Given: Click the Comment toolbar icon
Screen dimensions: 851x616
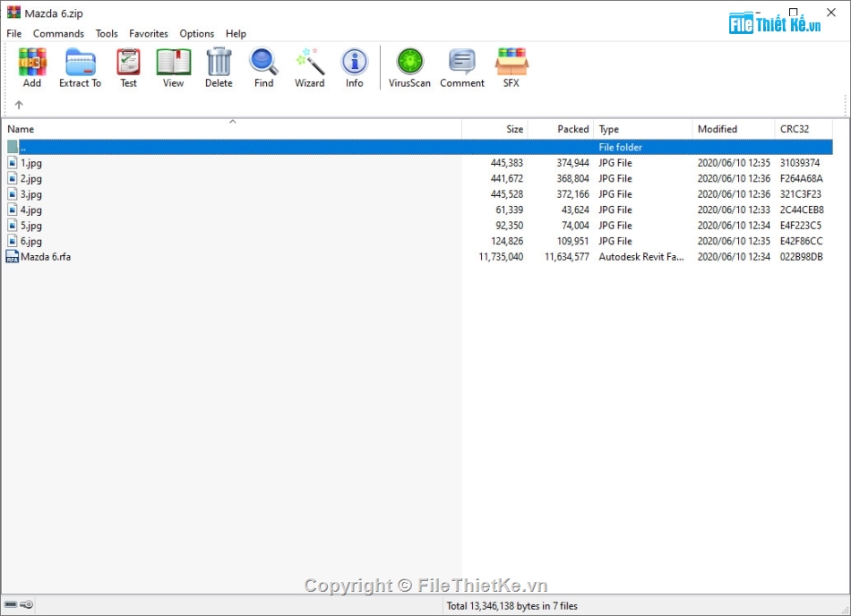Looking at the screenshot, I should [462, 61].
